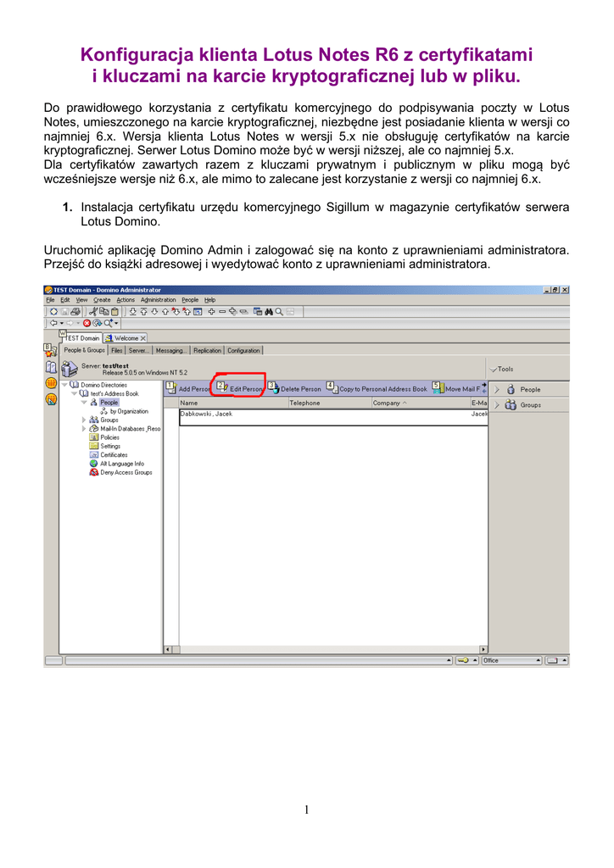Click the Add Person action button
The height and width of the screenshot is (868, 614).
(188, 389)
